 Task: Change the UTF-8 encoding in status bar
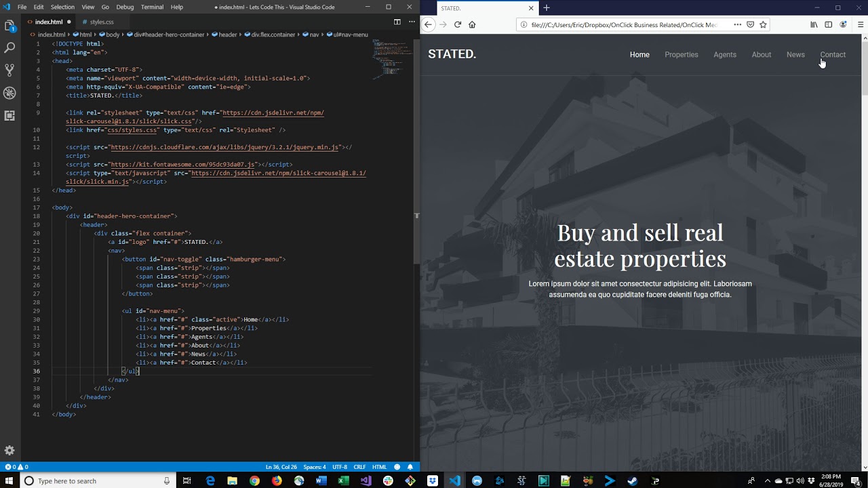pos(340,467)
